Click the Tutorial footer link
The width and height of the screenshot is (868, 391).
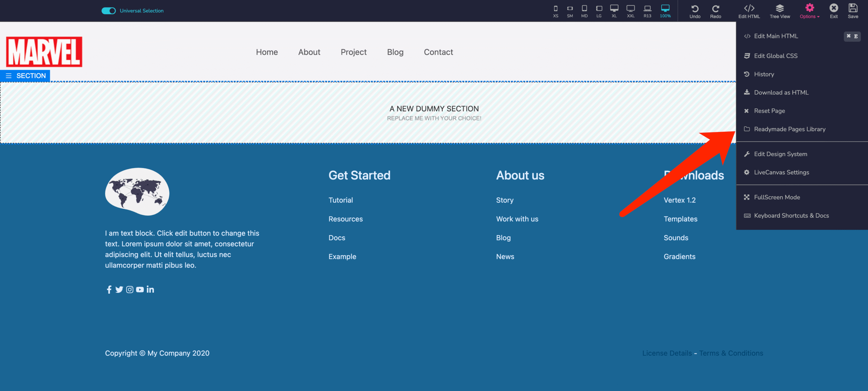340,200
